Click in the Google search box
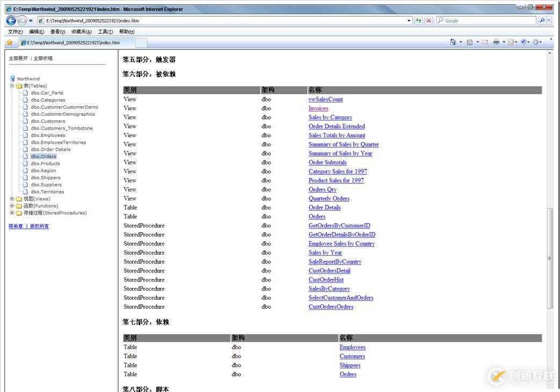560x392 pixels. 486,21
